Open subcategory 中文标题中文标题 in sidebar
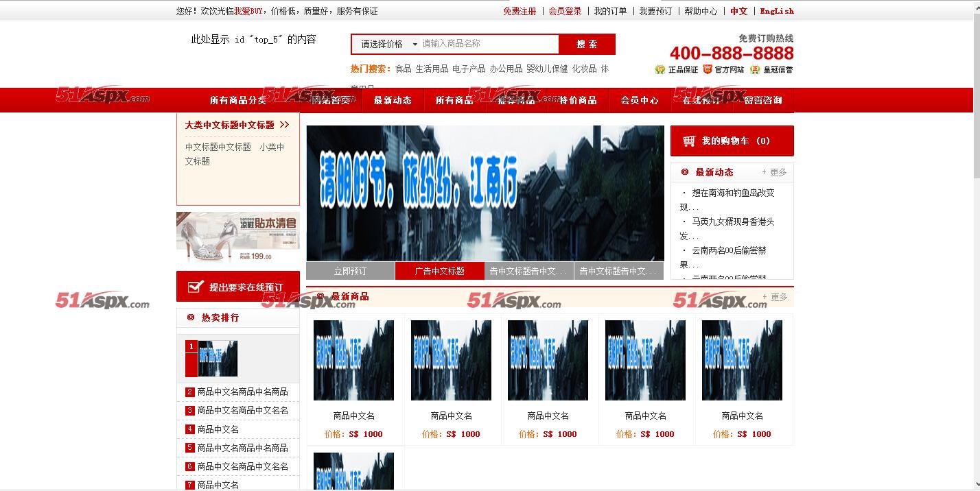 click(x=218, y=147)
